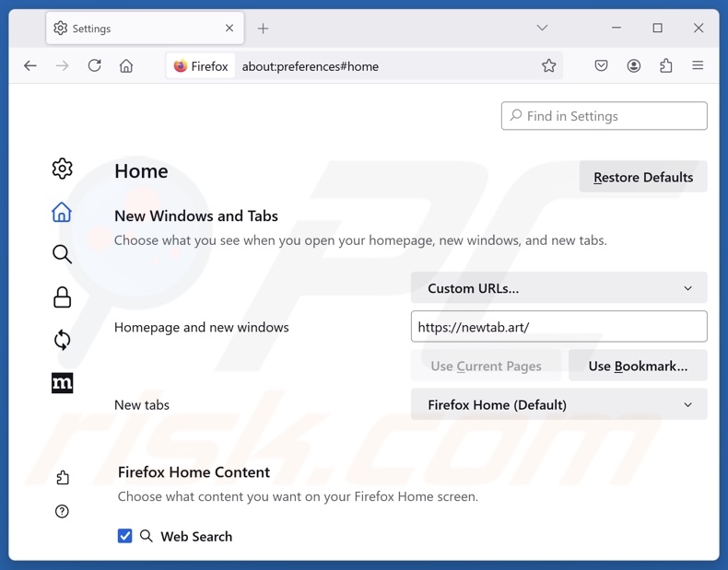Uncheck the Web Search checkbox

tap(125, 536)
